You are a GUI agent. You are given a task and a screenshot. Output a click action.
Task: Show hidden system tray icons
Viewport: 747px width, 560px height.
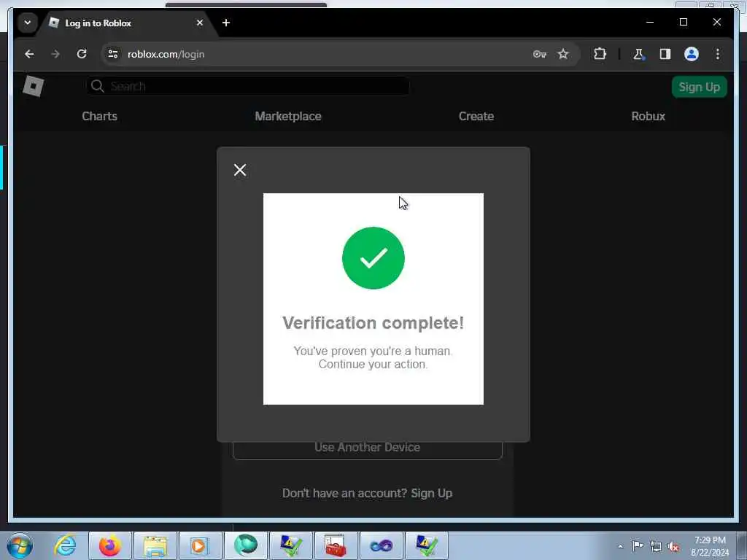pyautogui.click(x=620, y=546)
